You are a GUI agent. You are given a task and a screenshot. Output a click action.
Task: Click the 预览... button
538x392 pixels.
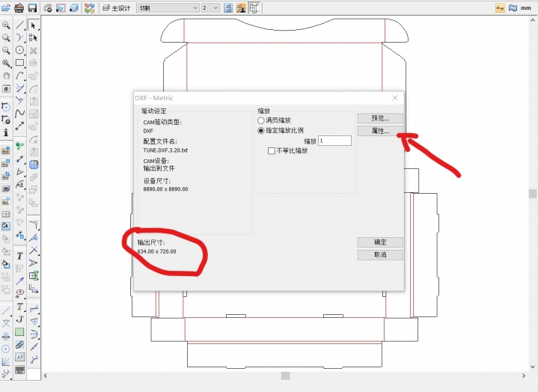pyautogui.click(x=380, y=118)
